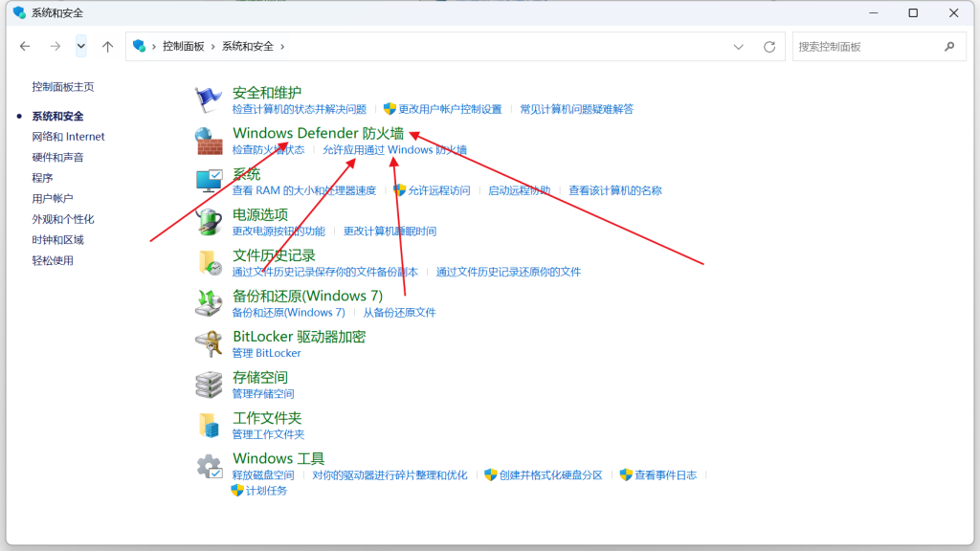Select 控制面板 in the breadcrumb

183,46
